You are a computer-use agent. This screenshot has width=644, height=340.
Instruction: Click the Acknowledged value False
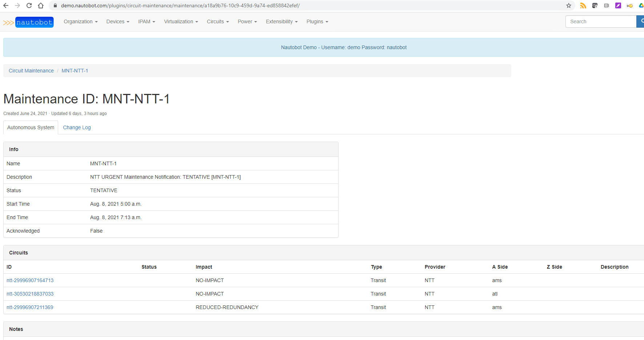point(96,231)
